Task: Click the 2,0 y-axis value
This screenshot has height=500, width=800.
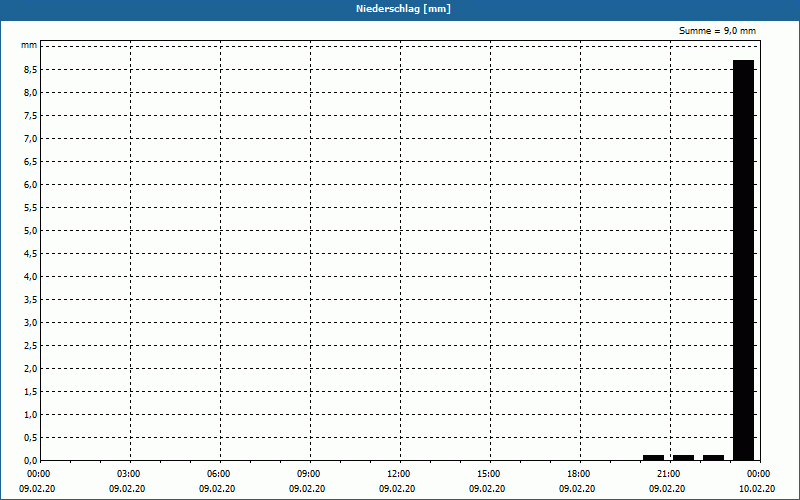Action: tap(31, 368)
